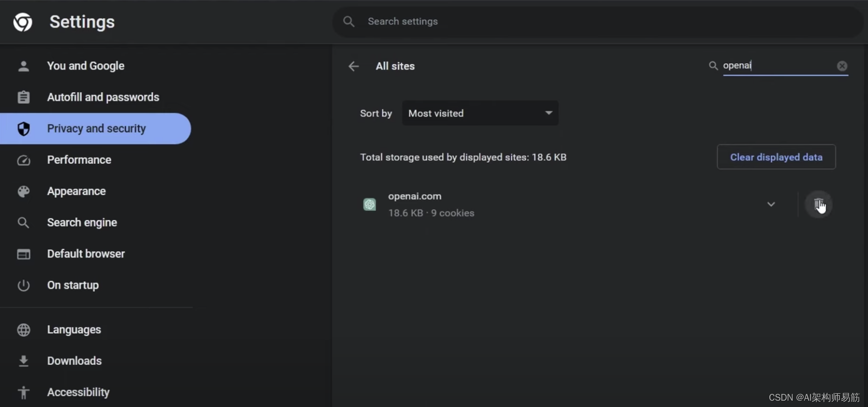Open You and Google section
This screenshot has width=868, height=407.
click(85, 66)
